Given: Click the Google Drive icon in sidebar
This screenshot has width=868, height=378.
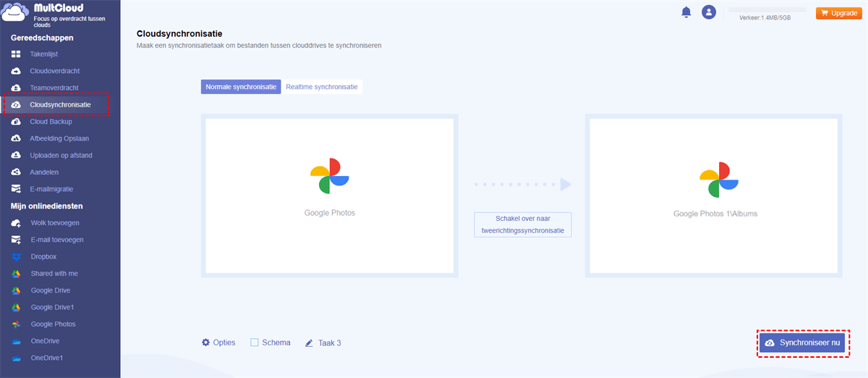Looking at the screenshot, I should [x=16, y=290].
